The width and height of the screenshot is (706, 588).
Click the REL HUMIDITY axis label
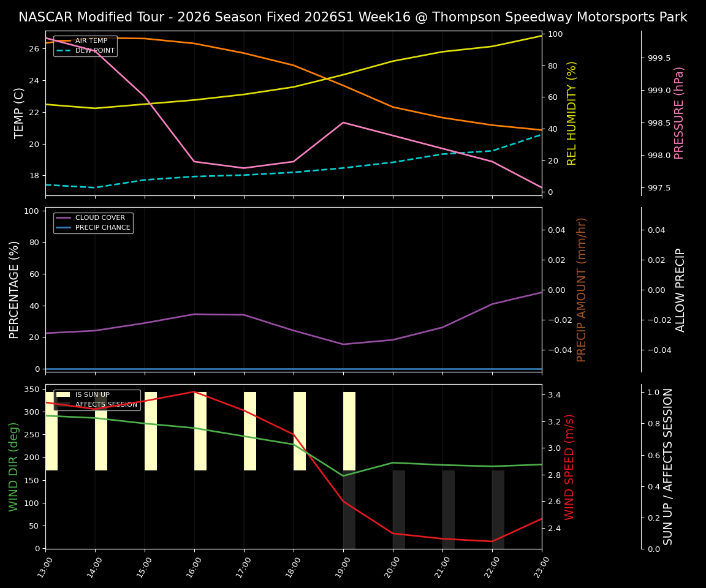(571, 113)
